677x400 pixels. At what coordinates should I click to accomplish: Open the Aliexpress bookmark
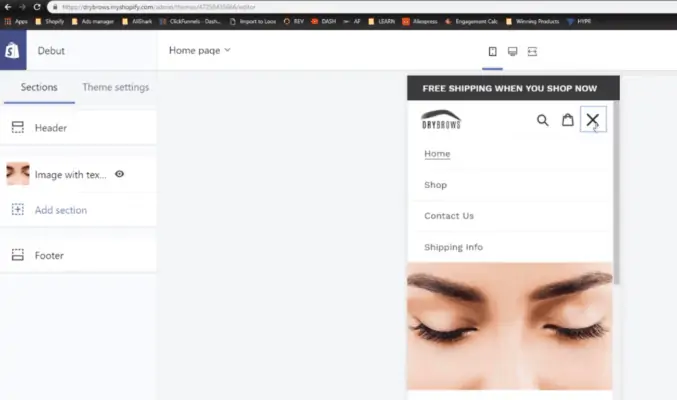coord(420,21)
